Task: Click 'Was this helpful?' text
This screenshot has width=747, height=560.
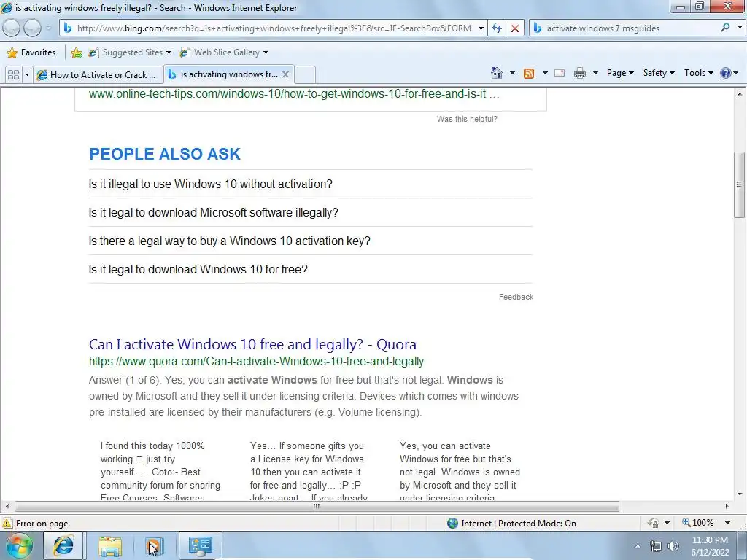Action: 467,119
